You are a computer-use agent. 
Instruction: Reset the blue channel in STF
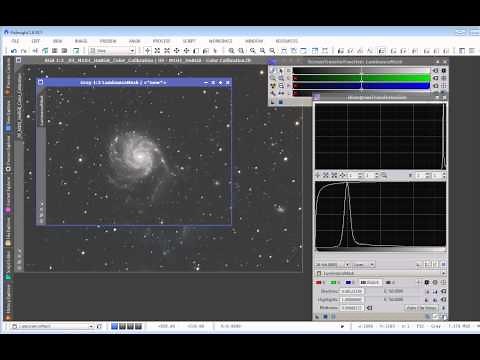coord(435,86)
